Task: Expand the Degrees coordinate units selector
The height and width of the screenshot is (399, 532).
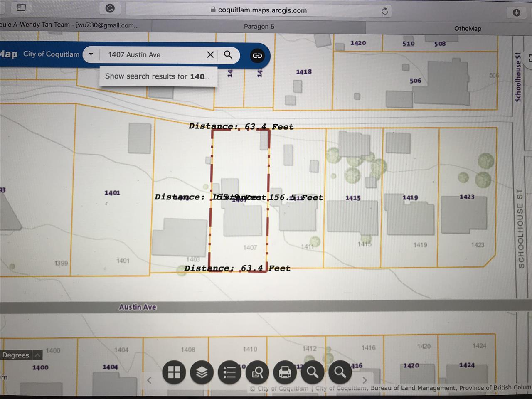Action: 37,355
